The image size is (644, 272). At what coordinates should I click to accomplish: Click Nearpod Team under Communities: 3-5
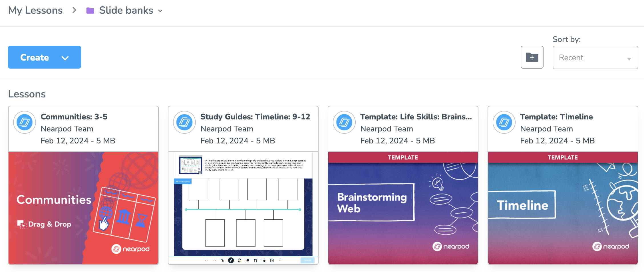(67, 129)
